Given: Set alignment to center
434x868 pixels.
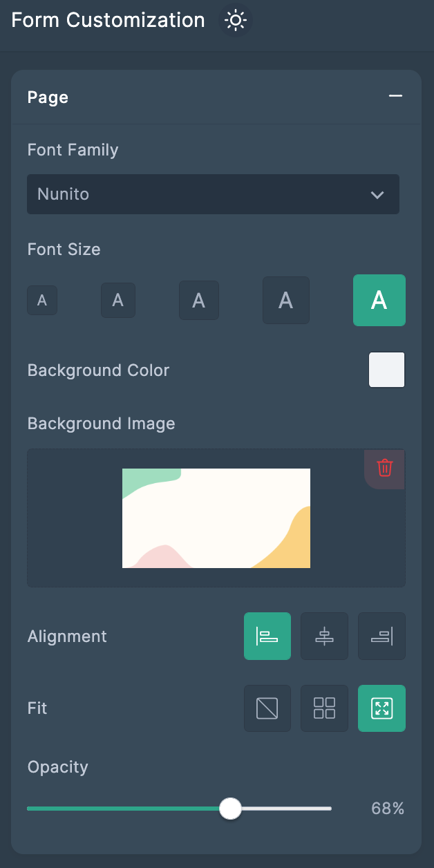Looking at the screenshot, I should pyautogui.click(x=324, y=636).
